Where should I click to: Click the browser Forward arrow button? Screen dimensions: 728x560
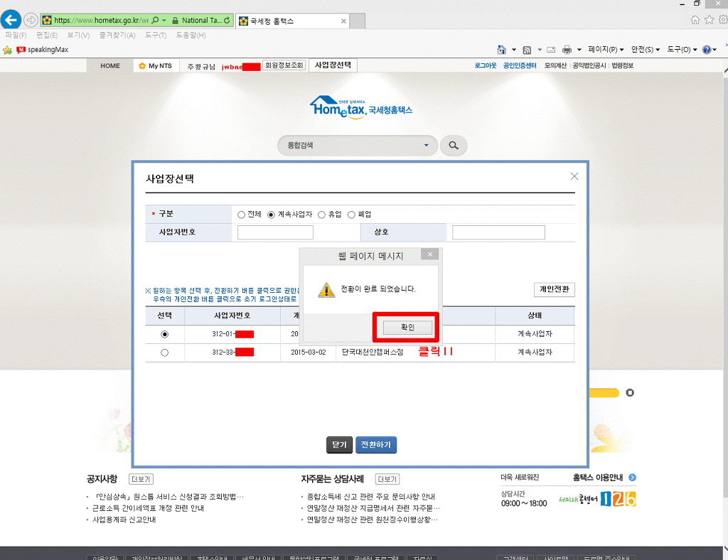(31, 20)
